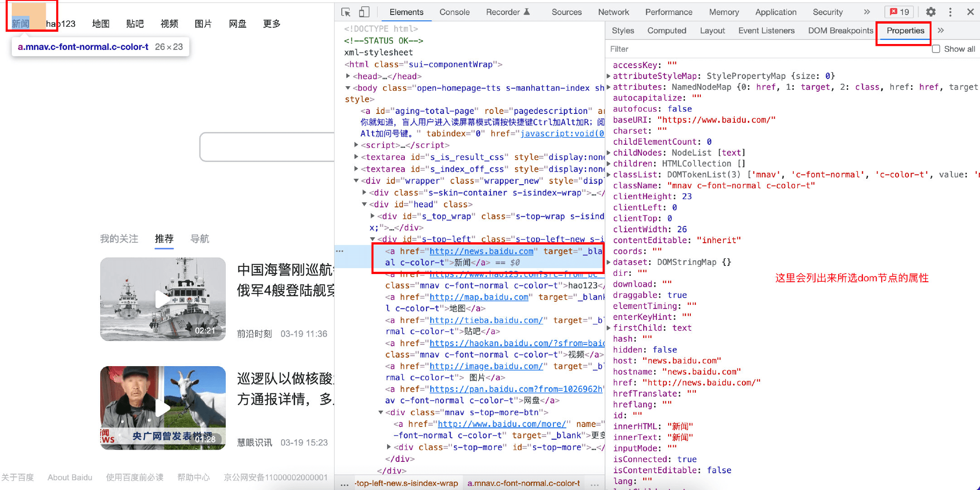Expand the script element node

[356, 145]
